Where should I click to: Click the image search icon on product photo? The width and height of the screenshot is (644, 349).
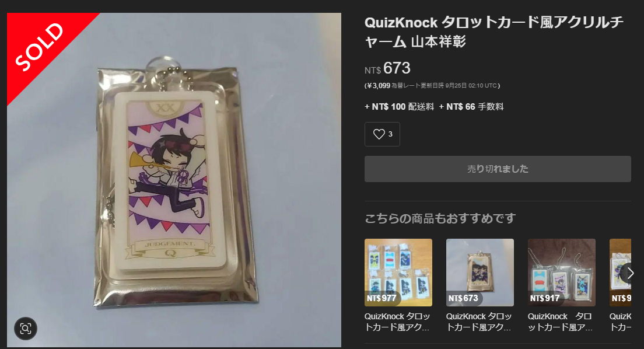pos(26,329)
